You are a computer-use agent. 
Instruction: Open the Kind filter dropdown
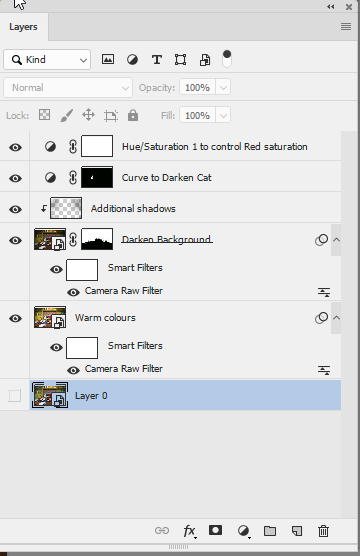tap(47, 60)
